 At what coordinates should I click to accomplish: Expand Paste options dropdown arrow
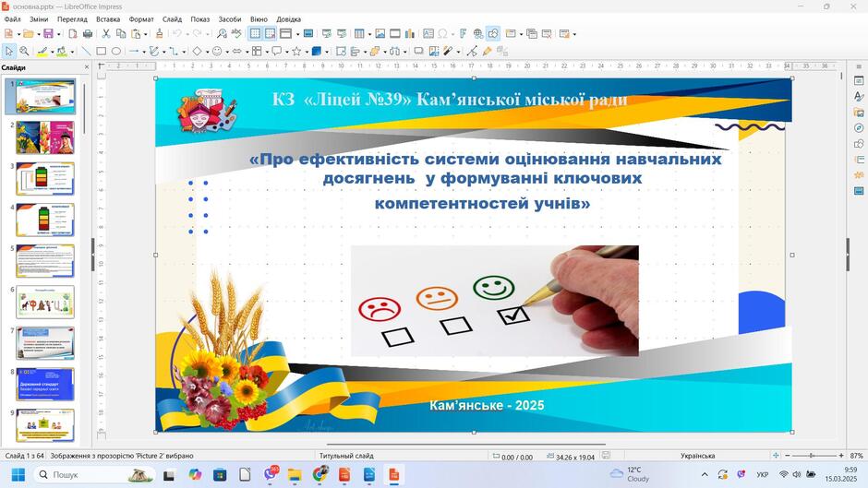146,34
